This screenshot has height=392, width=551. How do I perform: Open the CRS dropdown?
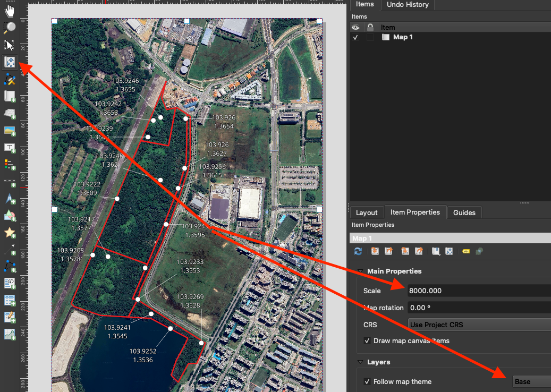point(479,324)
